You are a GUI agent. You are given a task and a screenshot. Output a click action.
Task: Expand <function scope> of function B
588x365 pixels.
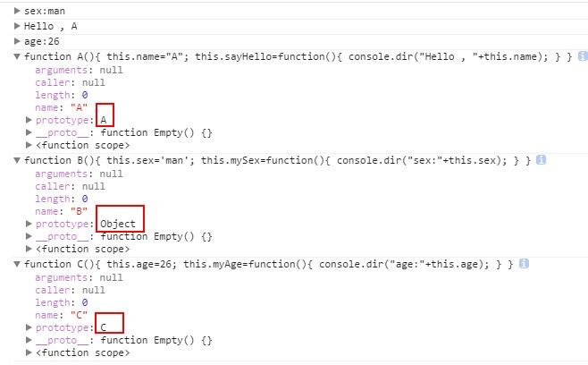(x=29, y=248)
